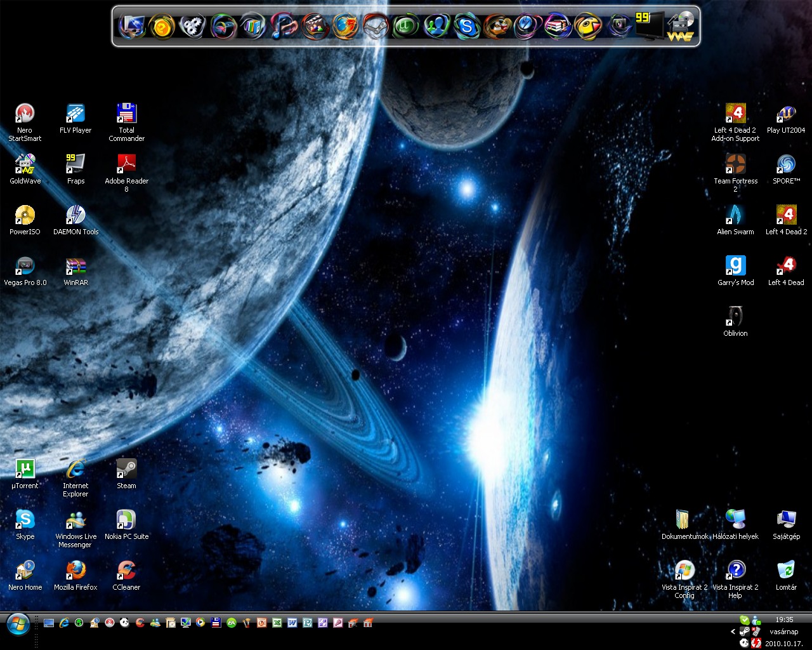
Task: Open the WinRAR desktop shortcut
Action: (75, 266)
